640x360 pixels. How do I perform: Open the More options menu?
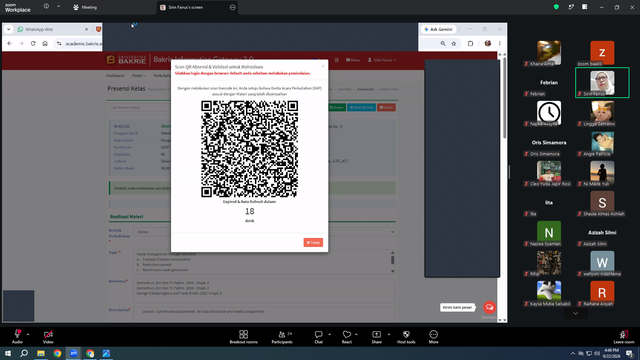click(x=433, y=337)
